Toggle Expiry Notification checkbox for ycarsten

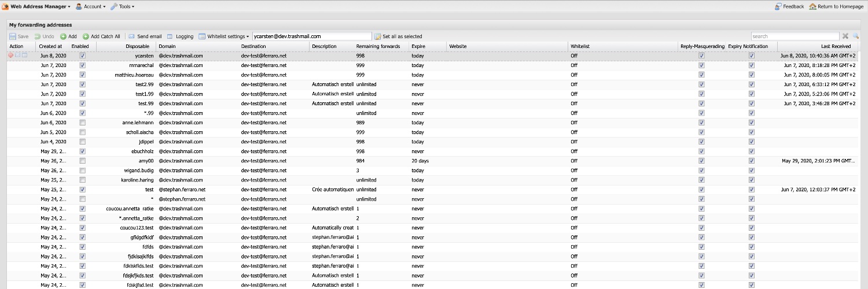751,56
